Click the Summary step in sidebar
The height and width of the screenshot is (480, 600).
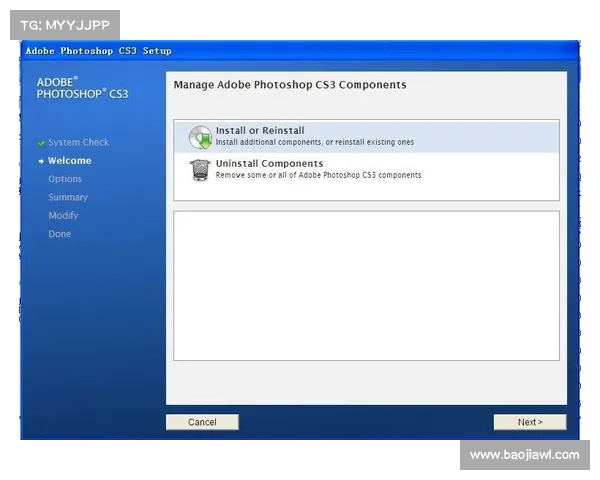tap(68, 198)
